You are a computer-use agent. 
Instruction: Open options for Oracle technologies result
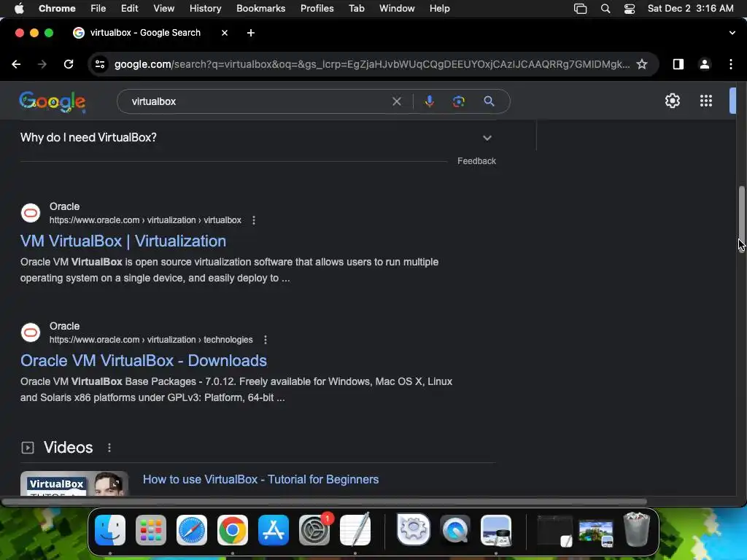(x=266, y=340)
